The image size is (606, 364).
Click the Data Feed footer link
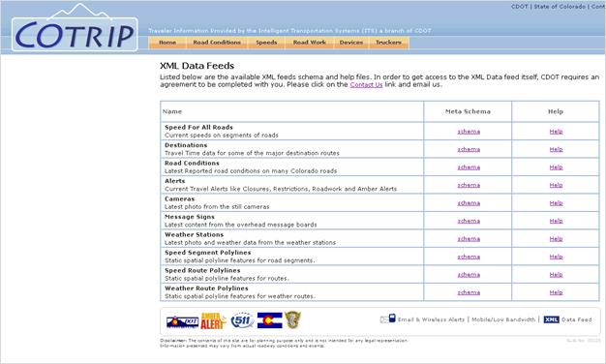576,319
